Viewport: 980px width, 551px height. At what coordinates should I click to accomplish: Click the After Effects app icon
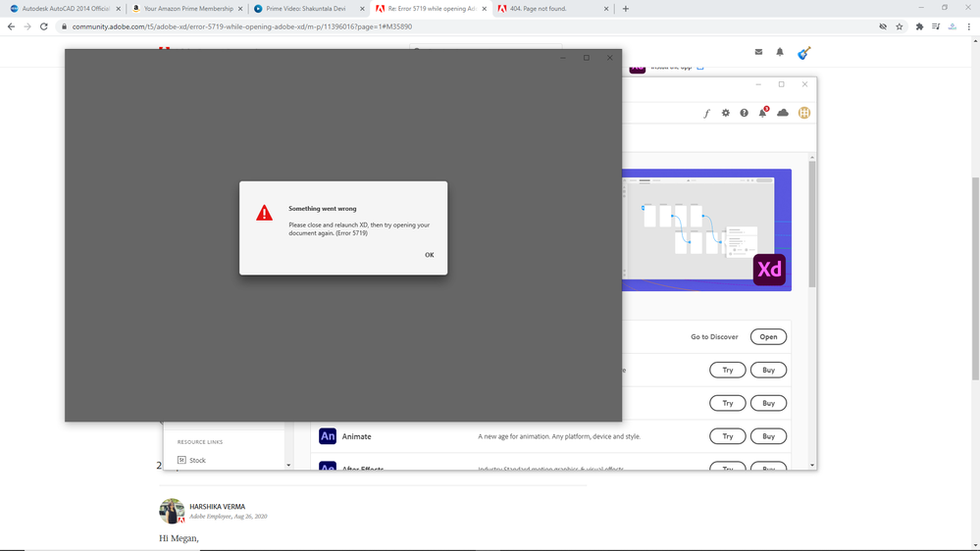(x=328, y=466)
